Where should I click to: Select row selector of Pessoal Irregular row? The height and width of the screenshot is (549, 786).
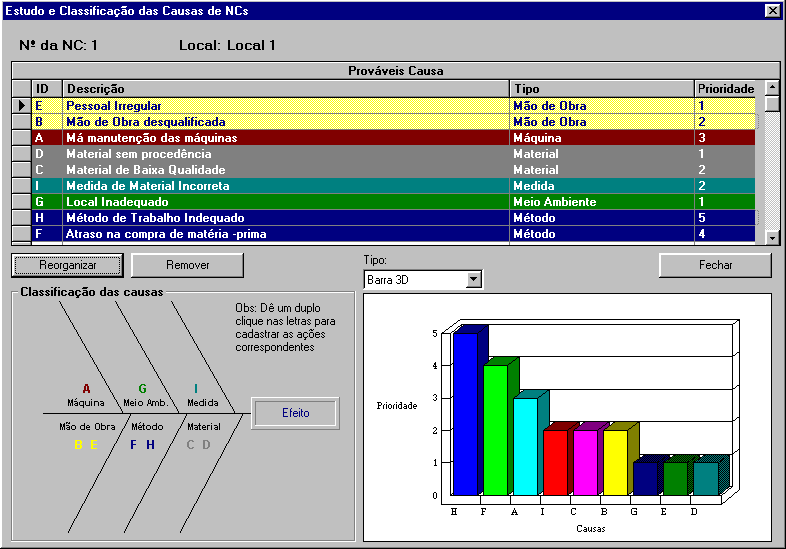(22, 105)
